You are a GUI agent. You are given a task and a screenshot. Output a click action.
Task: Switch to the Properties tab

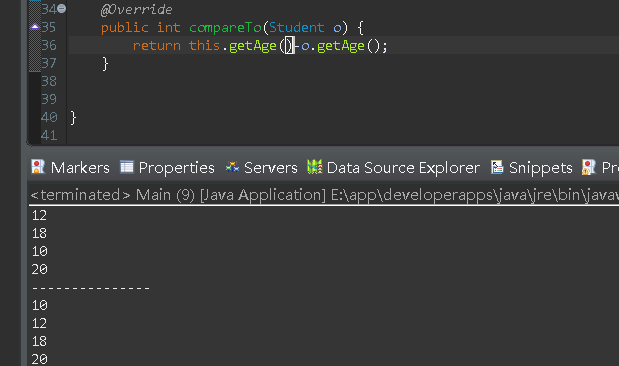coord(176,168)
